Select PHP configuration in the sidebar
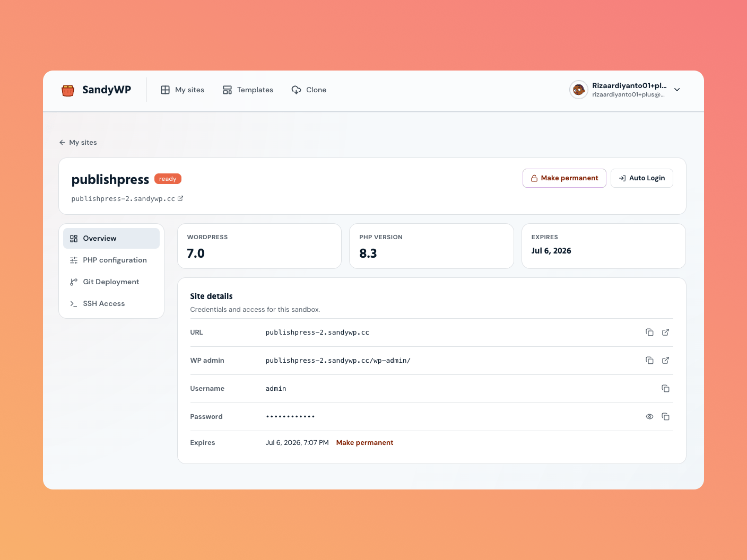747x560 pixels. point(111,260)
